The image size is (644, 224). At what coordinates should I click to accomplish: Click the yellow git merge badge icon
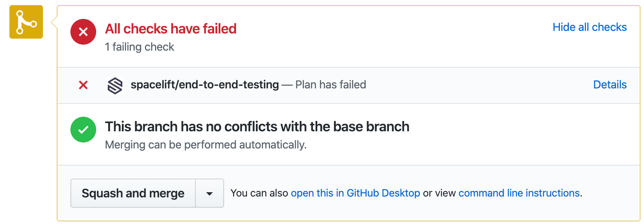coord(26,22)
